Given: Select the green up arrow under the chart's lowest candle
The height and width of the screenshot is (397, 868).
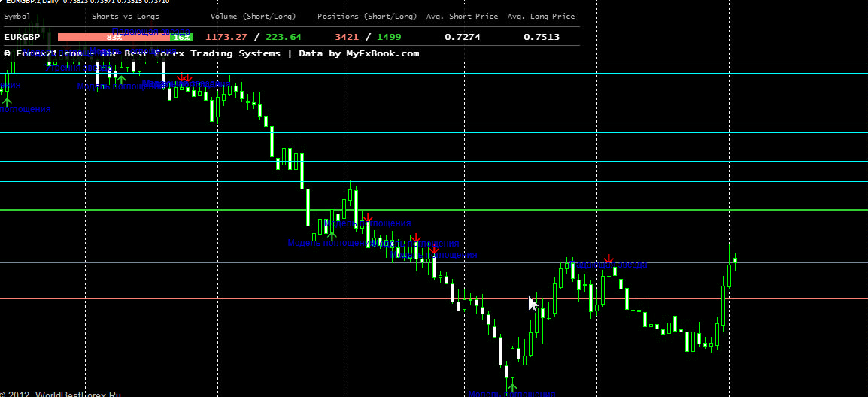Looking at the screenshot, I should pyautogui.click(x=512, y=387).
